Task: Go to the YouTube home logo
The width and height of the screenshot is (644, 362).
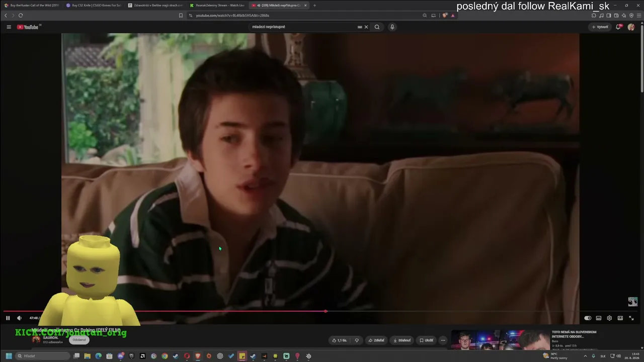Action: tap(29, 27)
